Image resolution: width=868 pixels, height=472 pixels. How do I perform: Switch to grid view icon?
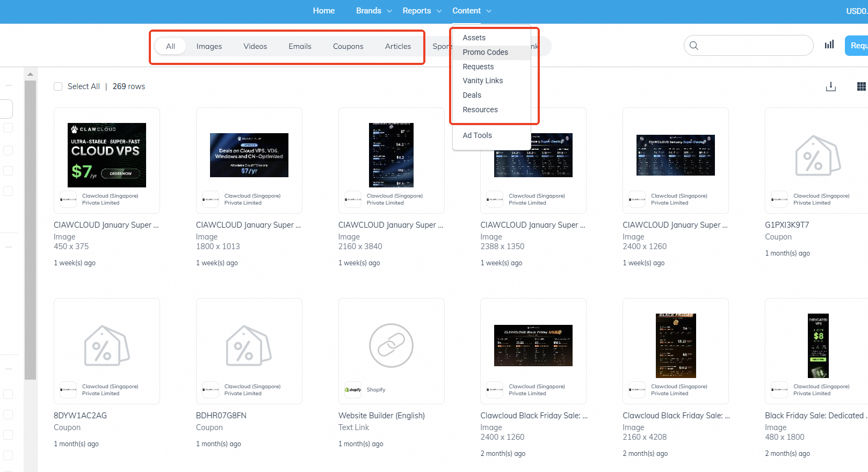[x=861, y=86]
